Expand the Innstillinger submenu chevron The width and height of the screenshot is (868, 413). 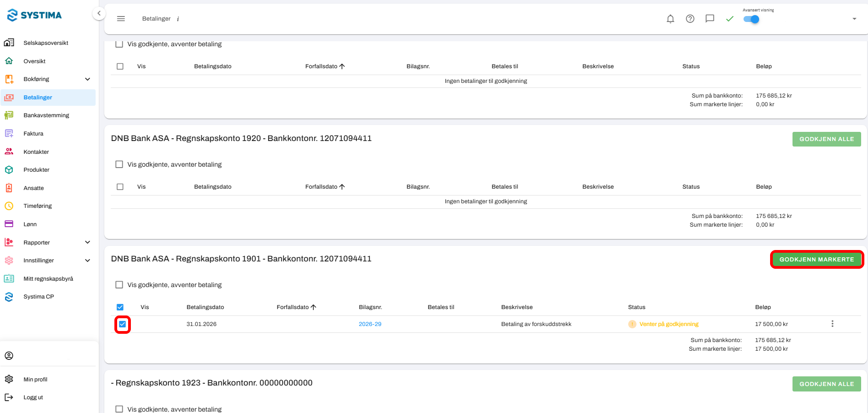[x=87, y=261]
